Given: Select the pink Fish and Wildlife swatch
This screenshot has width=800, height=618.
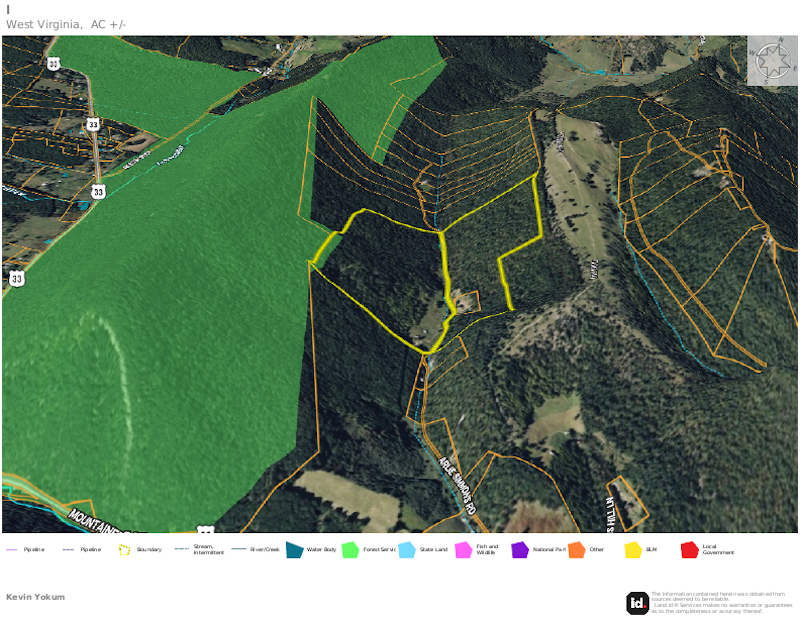Looking at the screenshot, I should pyautogui.click(x=463, y=550).
